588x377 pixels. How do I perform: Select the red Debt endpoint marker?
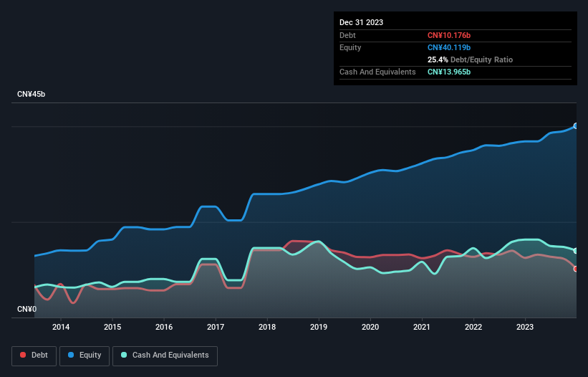click(x=576, y=269)
